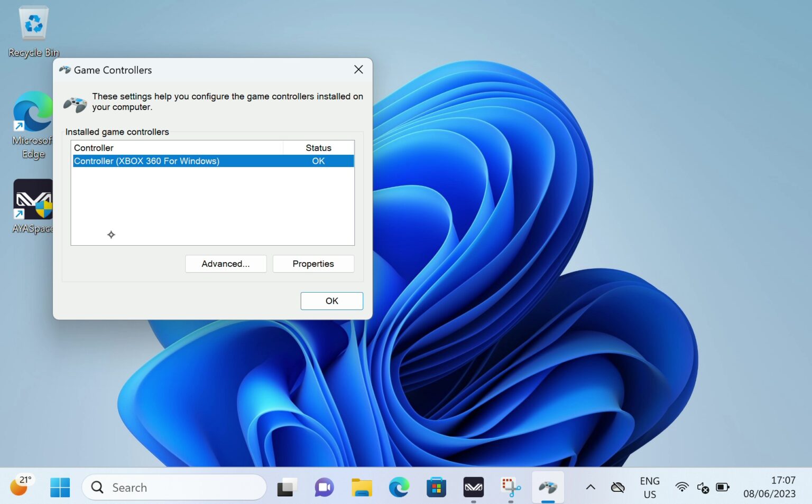Image resolution: width=812 pixels, height=504 pixels.
Task: Click the Windows Start button
Action: pos(60,487)
